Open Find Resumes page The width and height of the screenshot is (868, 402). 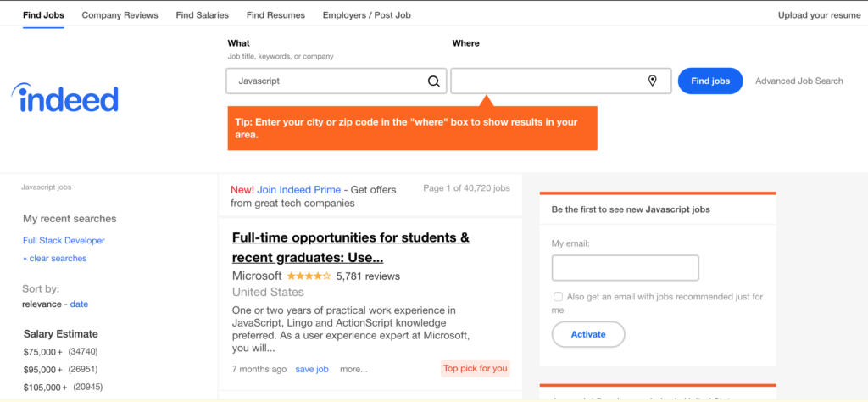tap(275, 15)
